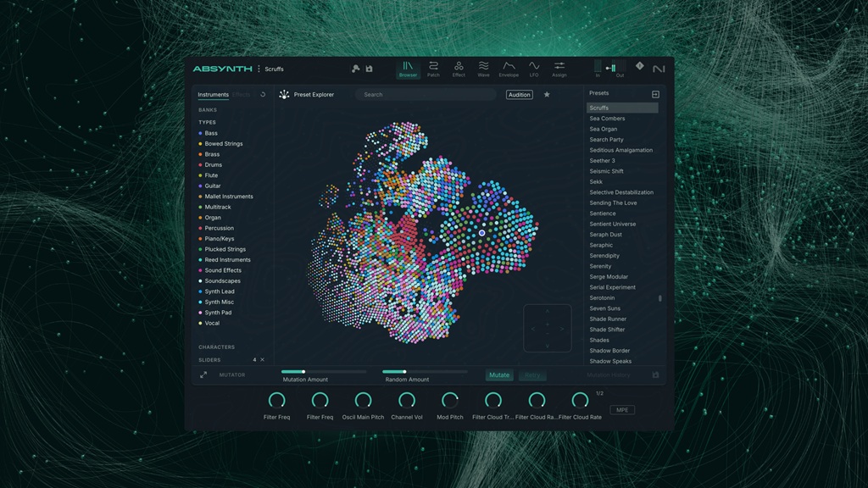
Task: Expand the Mutator panel
Action: pos(203,375)
